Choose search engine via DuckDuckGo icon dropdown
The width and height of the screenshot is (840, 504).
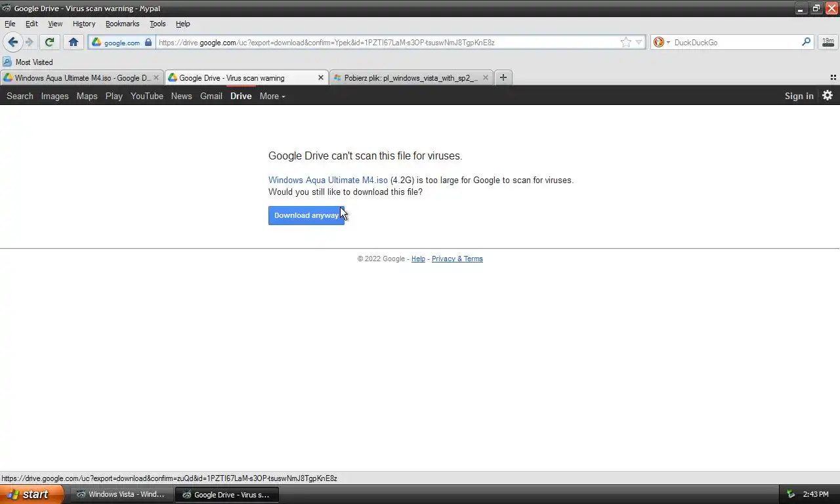tap(661, 42)
